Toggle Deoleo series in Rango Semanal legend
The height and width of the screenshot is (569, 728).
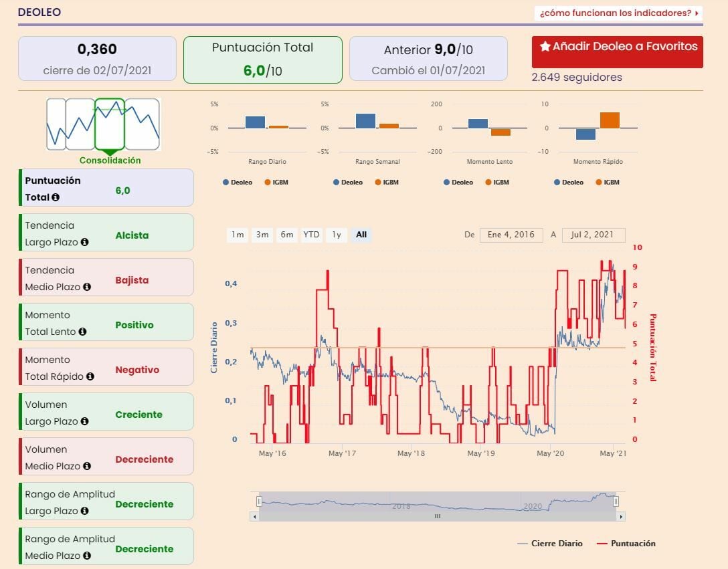pos(348,183)
